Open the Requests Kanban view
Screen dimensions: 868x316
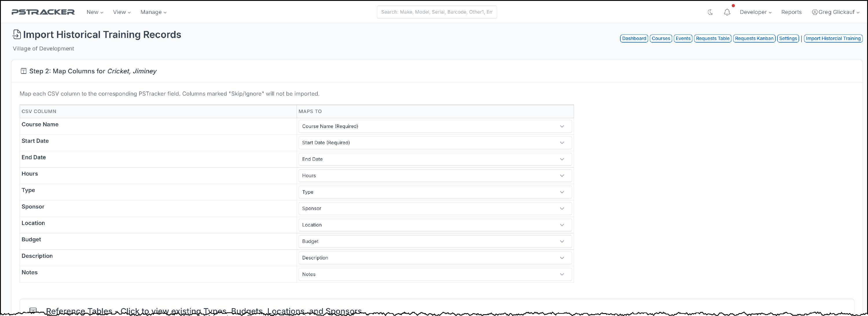point(754,39)
